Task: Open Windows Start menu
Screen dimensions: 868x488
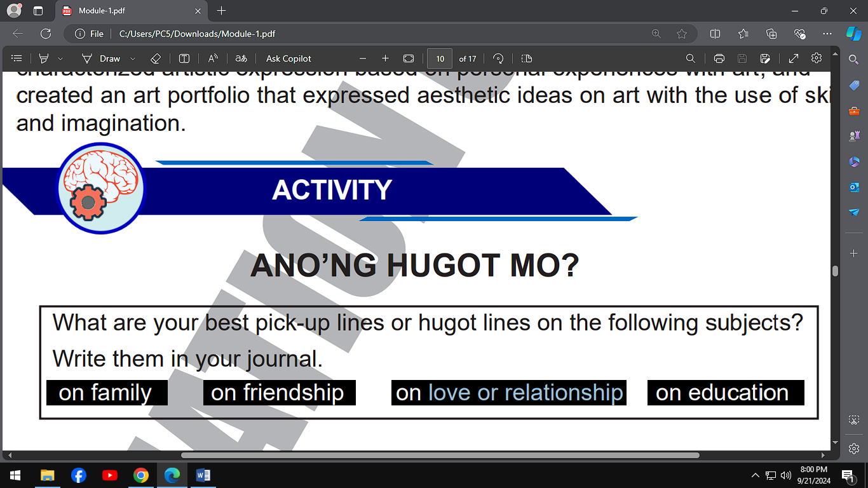Action: [15, 475]
